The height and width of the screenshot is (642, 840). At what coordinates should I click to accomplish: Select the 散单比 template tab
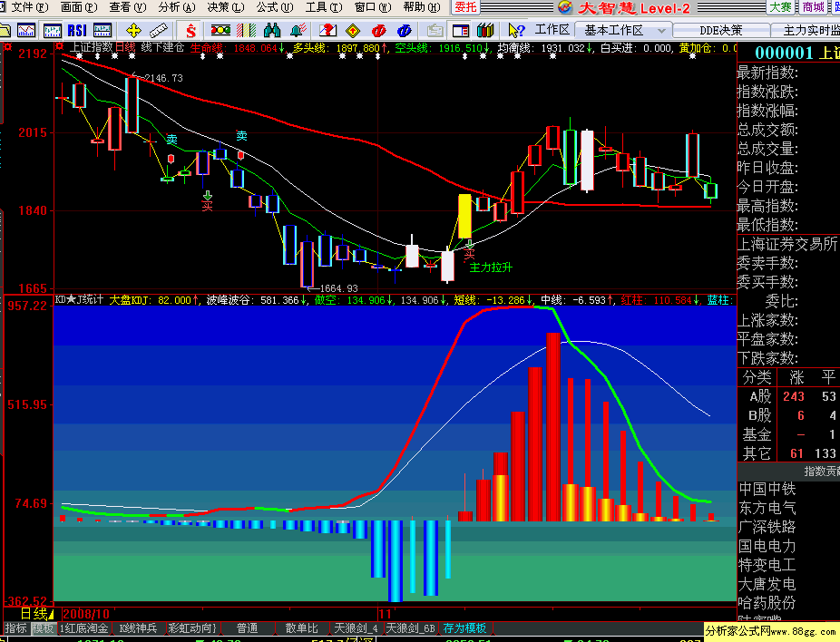[x=301, y=628]
